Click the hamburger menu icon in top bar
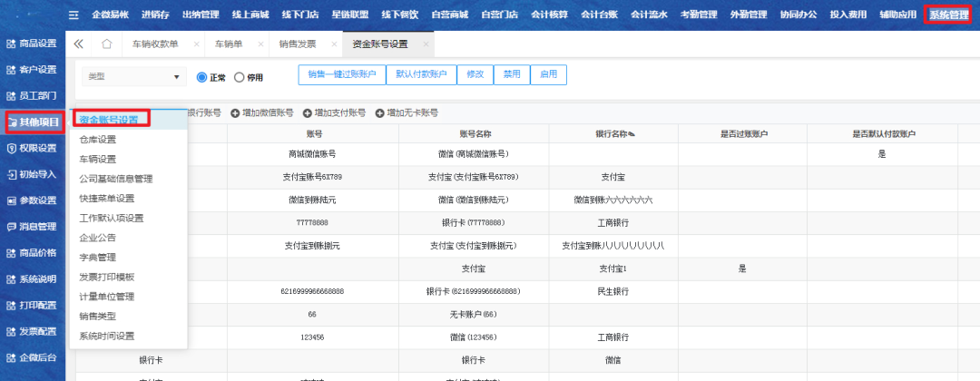The image size is (980, 381). pyautogui.click(x=73, y=15)
